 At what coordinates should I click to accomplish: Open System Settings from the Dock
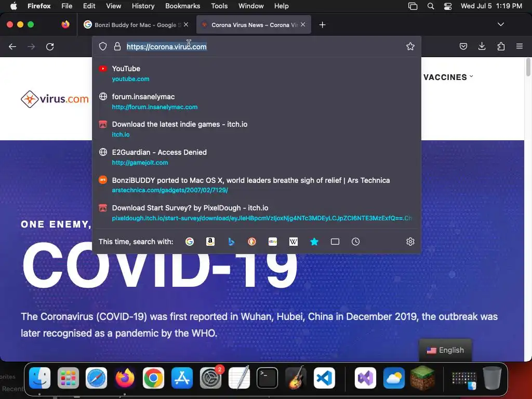point(210,378)
